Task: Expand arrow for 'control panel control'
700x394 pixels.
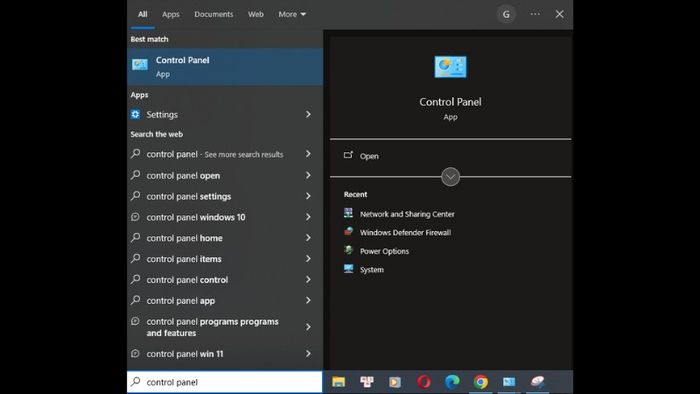Action: (x=308, y=280)
